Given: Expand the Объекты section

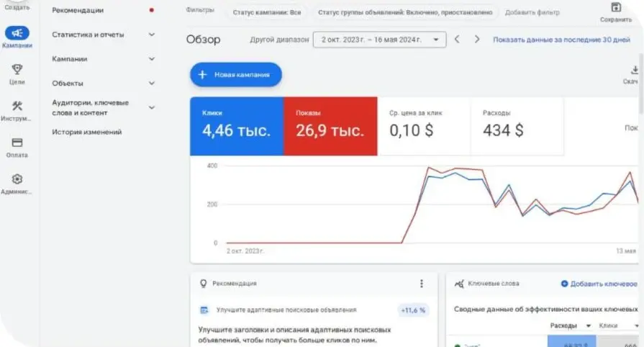Looking at the screenshot, I should click(x=152, y=83).
